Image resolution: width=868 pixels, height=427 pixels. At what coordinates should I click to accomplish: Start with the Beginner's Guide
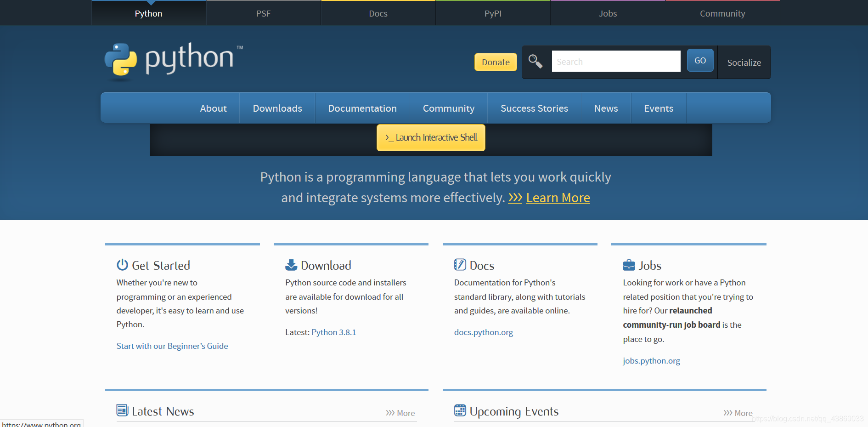click(172, 346)
